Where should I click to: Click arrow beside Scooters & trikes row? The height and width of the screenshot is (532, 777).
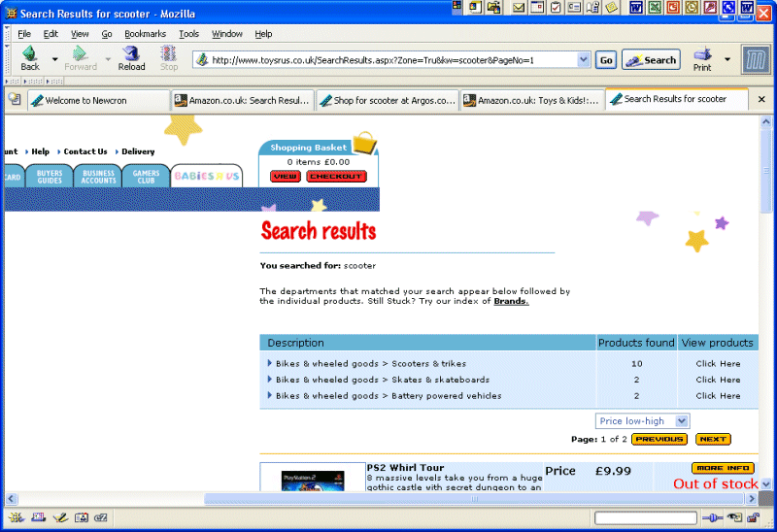(x=270, y=363)
